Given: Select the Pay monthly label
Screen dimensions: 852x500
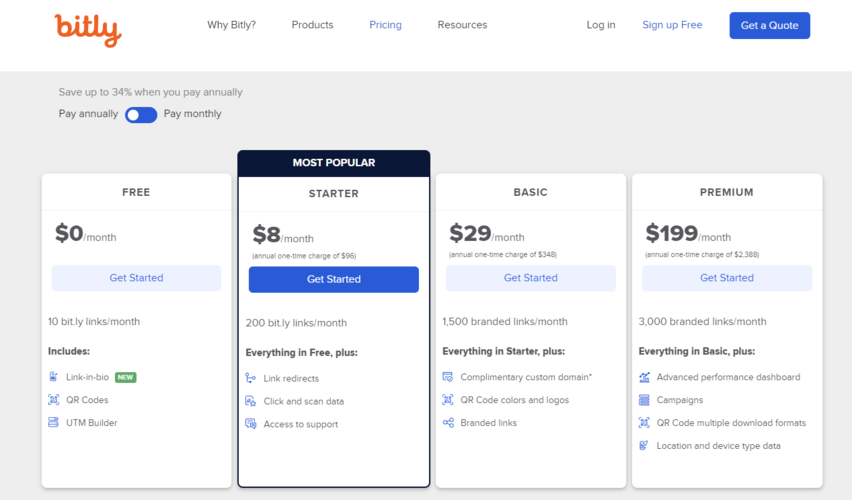Looking at the screenshot, I should pyautogui.click(x=193, y=114).
